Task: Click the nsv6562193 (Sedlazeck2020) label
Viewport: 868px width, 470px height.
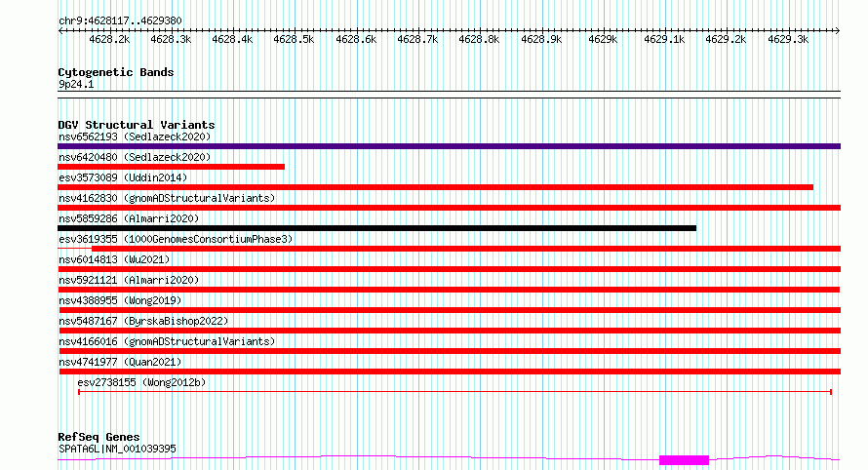Action: 135,137
